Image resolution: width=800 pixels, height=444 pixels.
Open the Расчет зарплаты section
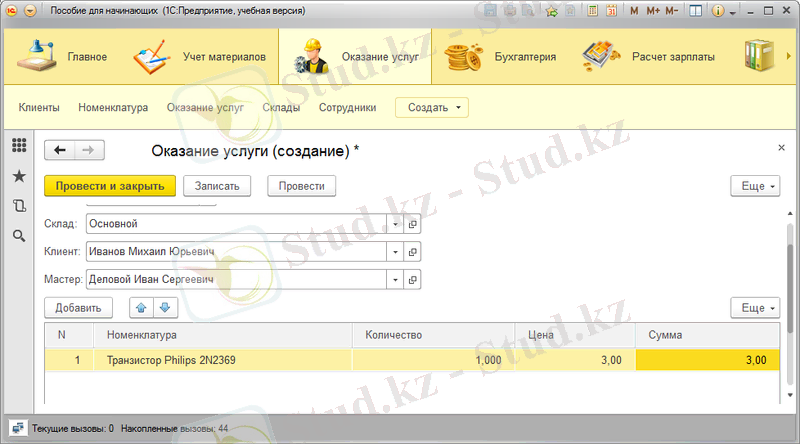click(648, 56)
